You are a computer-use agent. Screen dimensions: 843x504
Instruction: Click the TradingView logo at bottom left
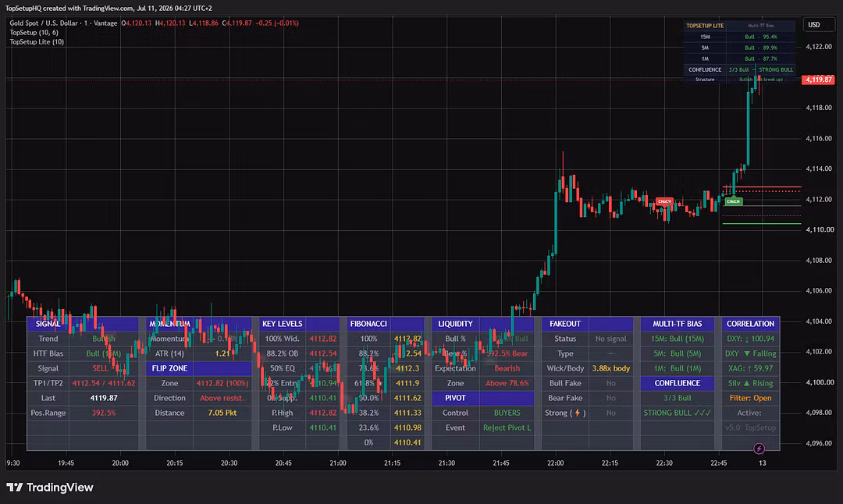click(x=49, y=488)
